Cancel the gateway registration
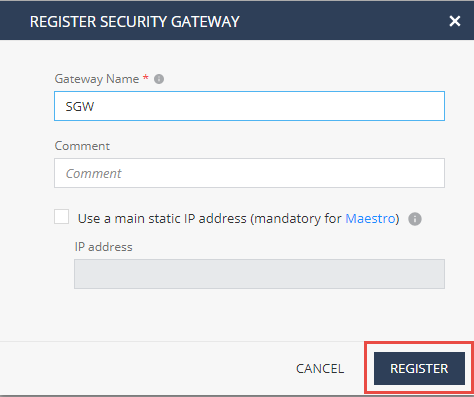Screen dimensions: 474x397 pyautogui.click(x=320, y=369)
